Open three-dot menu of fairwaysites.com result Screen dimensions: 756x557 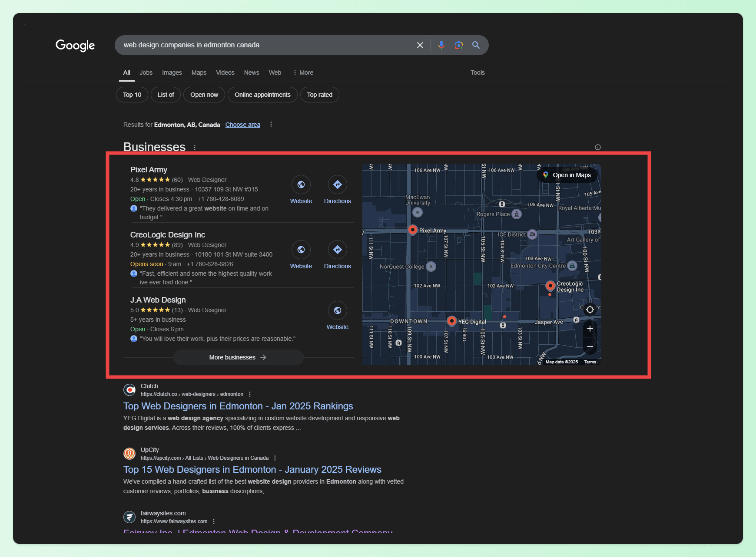point(214,521)
